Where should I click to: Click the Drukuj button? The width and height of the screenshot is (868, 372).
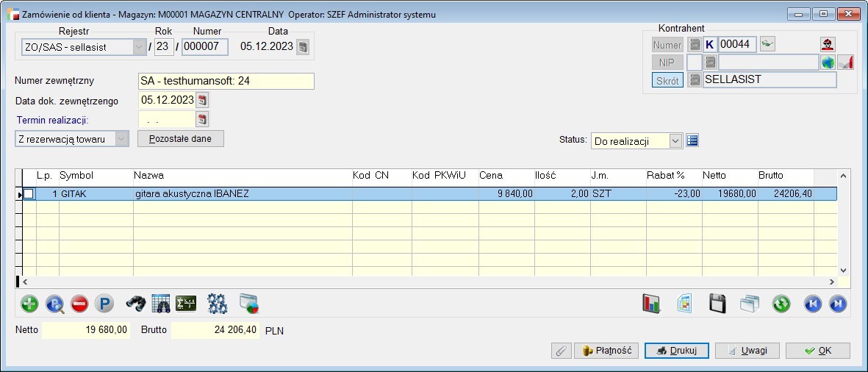point(676,351)
